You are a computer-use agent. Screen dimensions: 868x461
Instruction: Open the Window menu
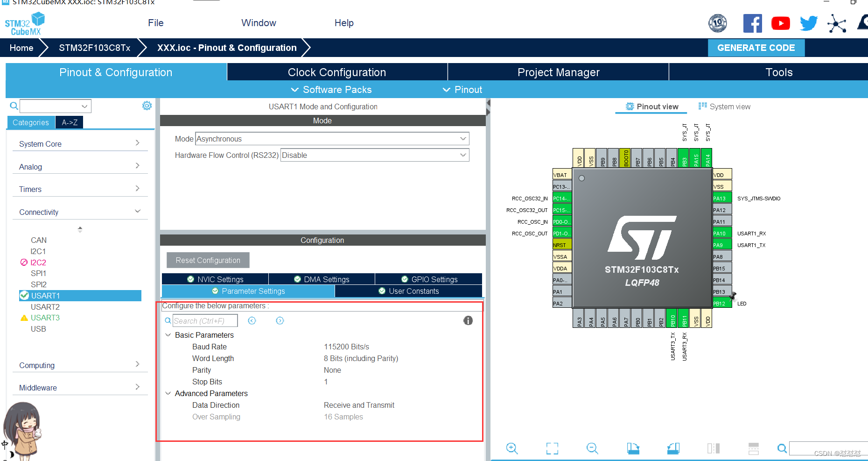click(x=259, y=22)
